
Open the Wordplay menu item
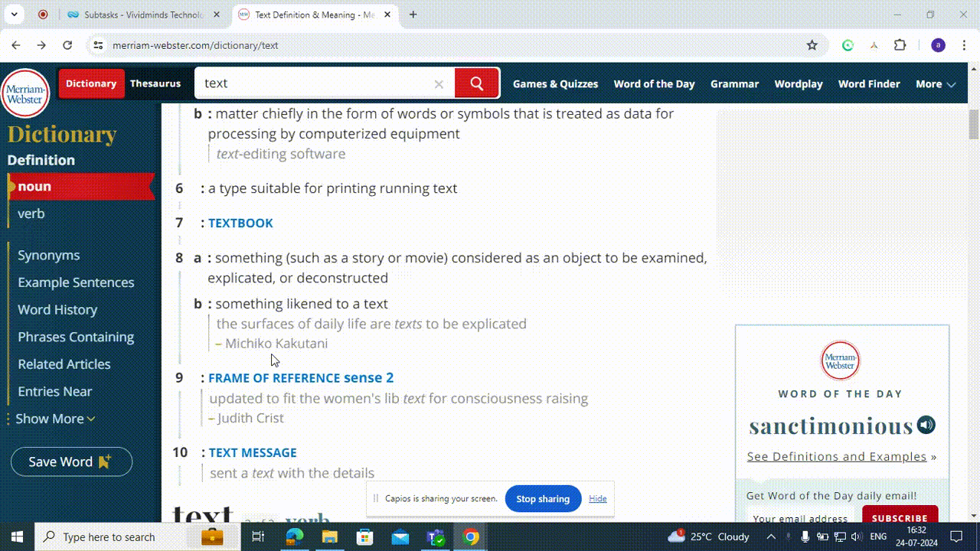pyautogui.click(x=799, y=84)
